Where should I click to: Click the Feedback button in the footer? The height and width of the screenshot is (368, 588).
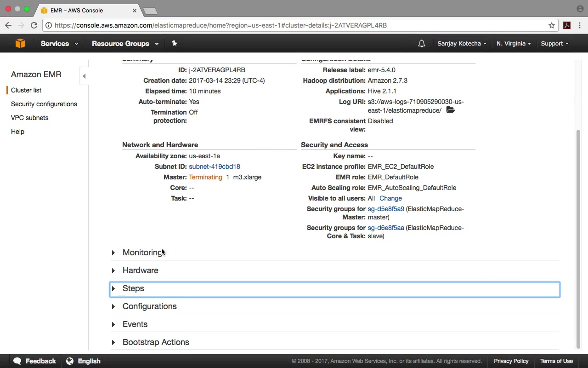35,361
